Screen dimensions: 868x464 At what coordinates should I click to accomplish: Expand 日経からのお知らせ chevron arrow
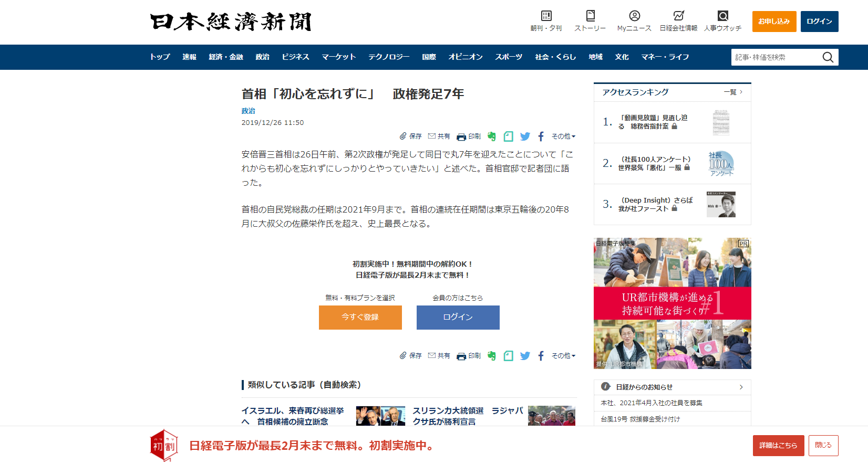(x=741, y=387)
